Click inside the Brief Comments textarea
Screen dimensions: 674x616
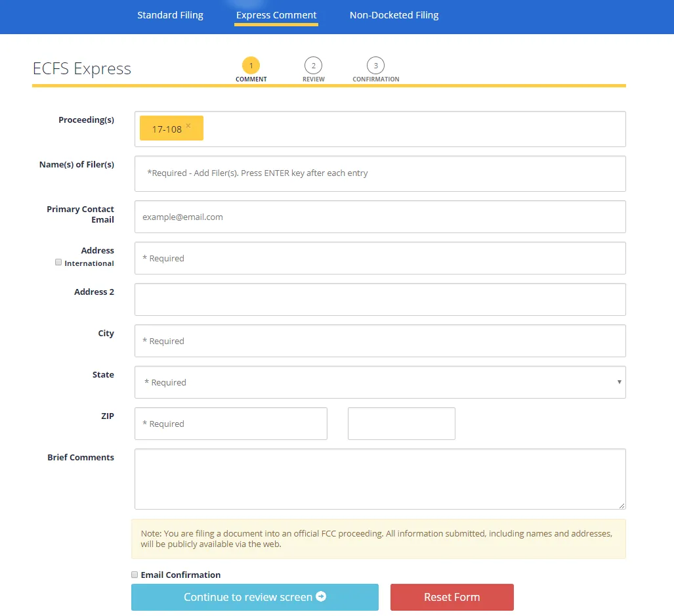(380, 479)
